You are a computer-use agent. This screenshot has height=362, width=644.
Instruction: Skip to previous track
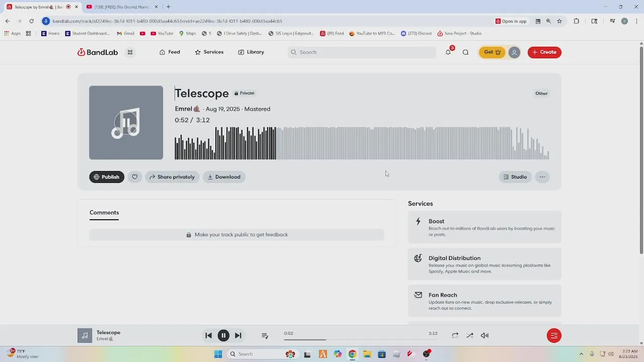point(208,335)
